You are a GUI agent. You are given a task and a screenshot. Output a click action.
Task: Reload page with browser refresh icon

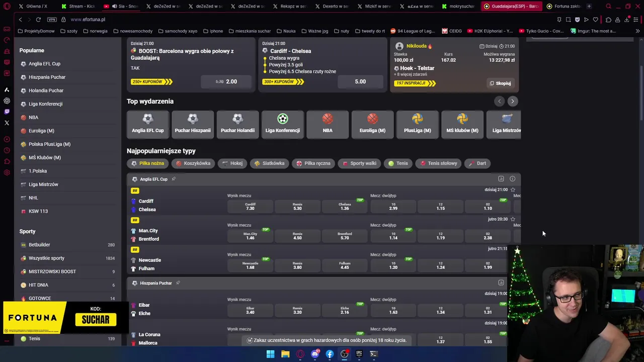click(38, 19)
